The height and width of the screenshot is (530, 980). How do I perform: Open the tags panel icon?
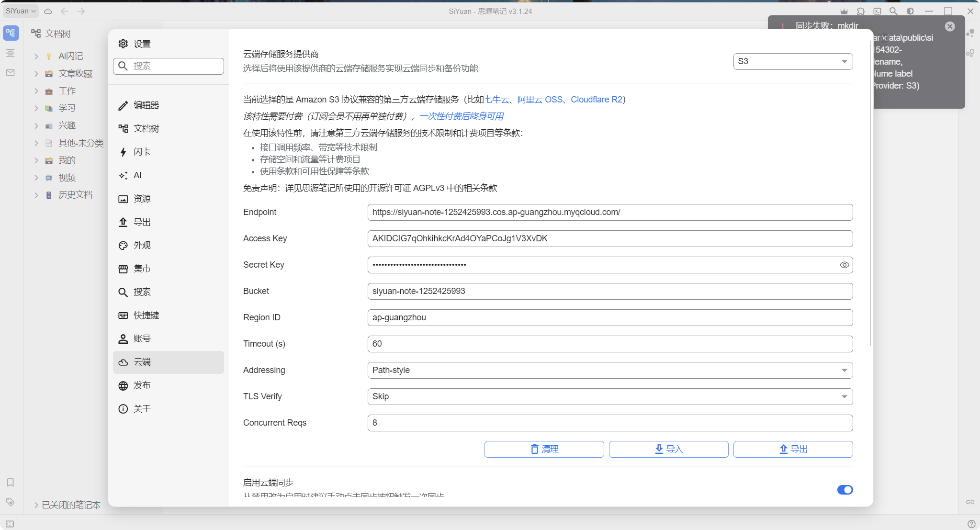(11, 503)
